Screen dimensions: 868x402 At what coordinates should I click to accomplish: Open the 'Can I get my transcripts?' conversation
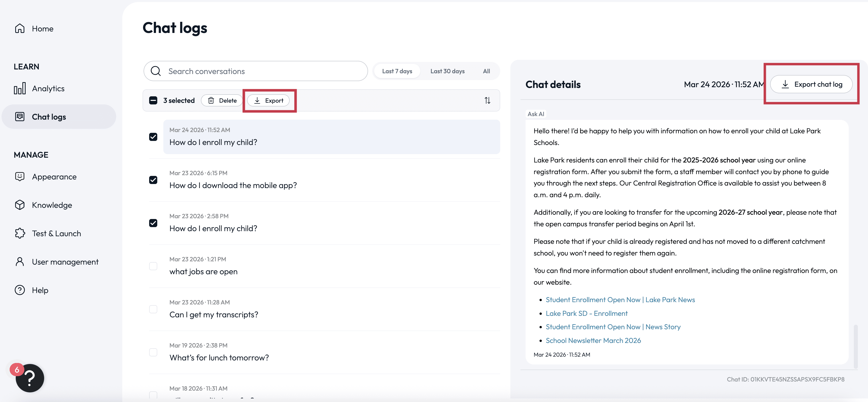tap(332, 309)
